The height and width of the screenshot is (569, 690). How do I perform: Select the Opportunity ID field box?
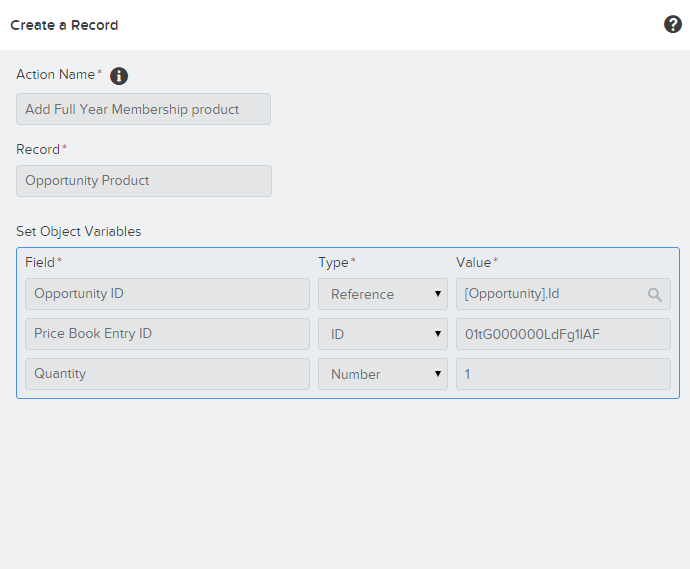(167, 294)
